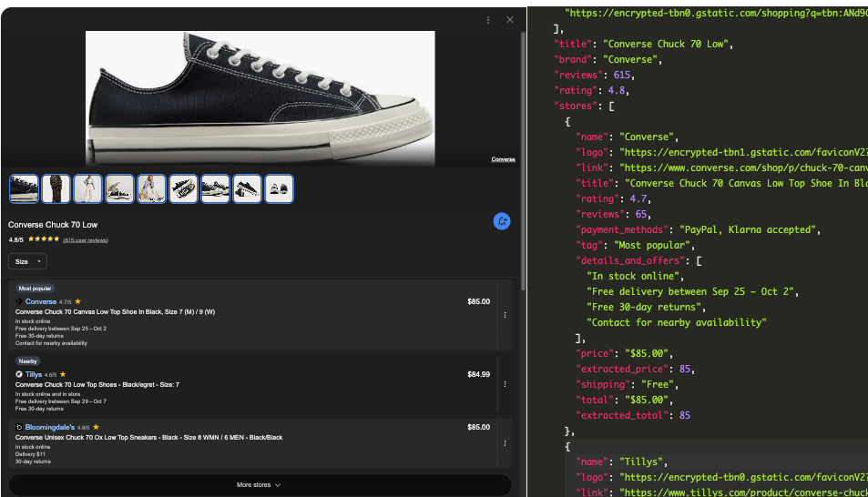Select the seventh thumbnail of shoe pair
The image size is (868, 497).
pos(215,188)
